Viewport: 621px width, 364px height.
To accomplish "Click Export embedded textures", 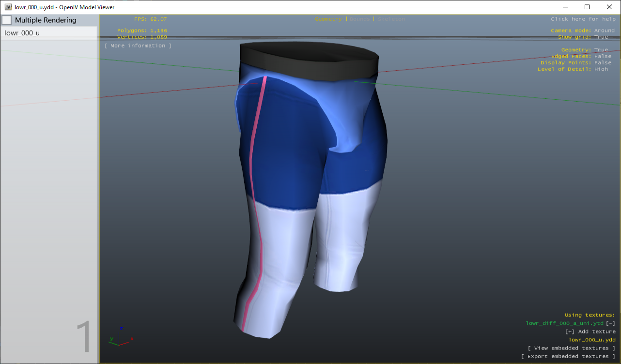I will 568,356.
